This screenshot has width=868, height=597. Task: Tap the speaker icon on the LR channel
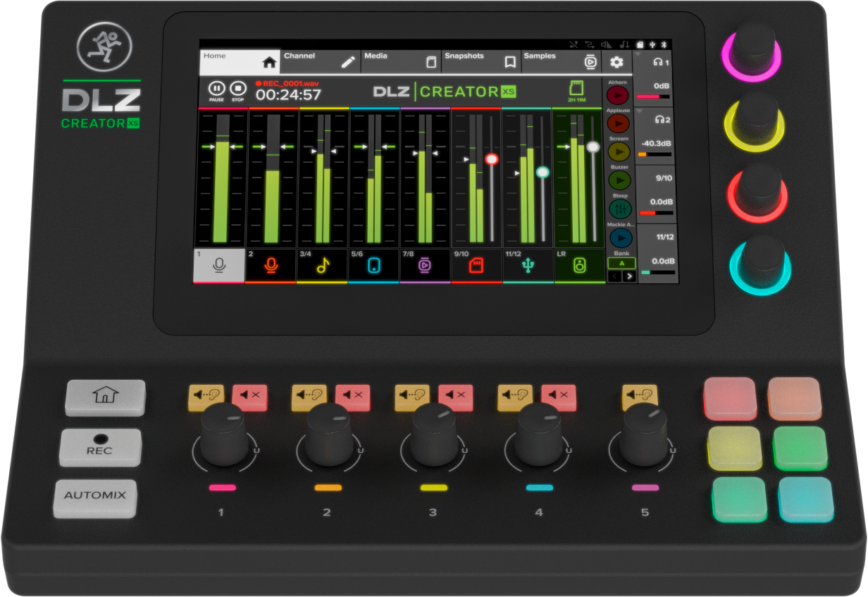(x=581, y=264)
